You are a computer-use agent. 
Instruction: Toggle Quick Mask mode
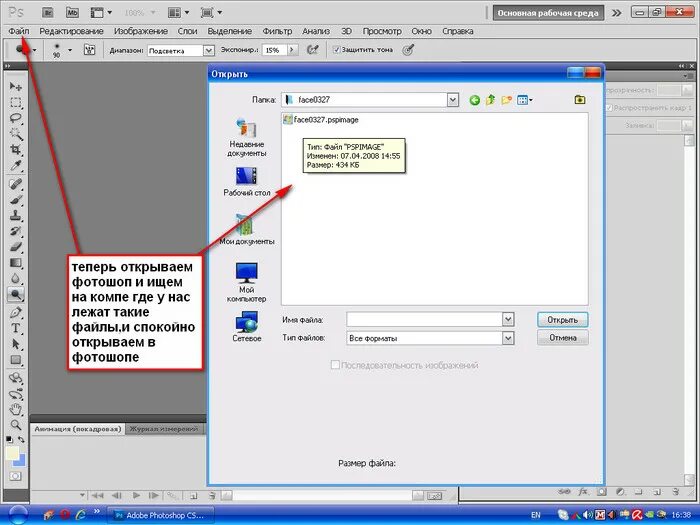click(15, 476)
